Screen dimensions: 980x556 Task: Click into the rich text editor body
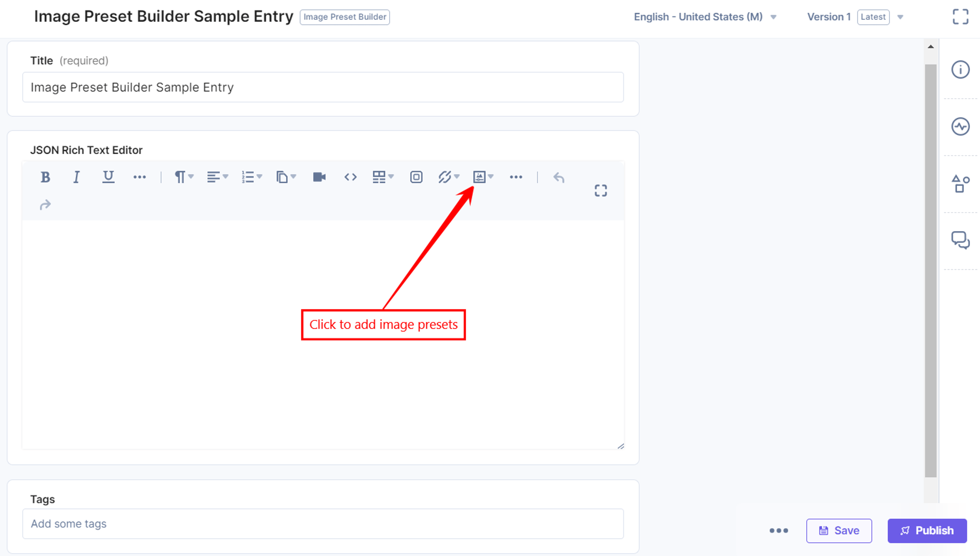(323, 334)
